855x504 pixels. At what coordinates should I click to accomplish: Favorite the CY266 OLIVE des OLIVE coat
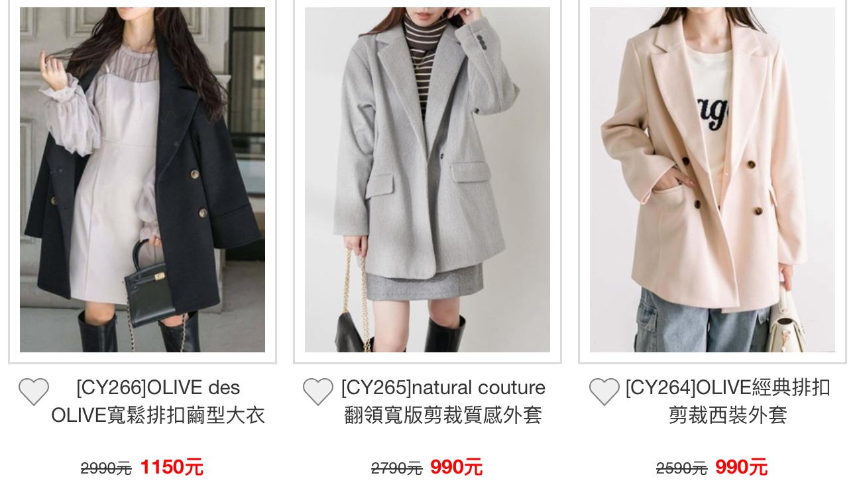tap(34, 391)
